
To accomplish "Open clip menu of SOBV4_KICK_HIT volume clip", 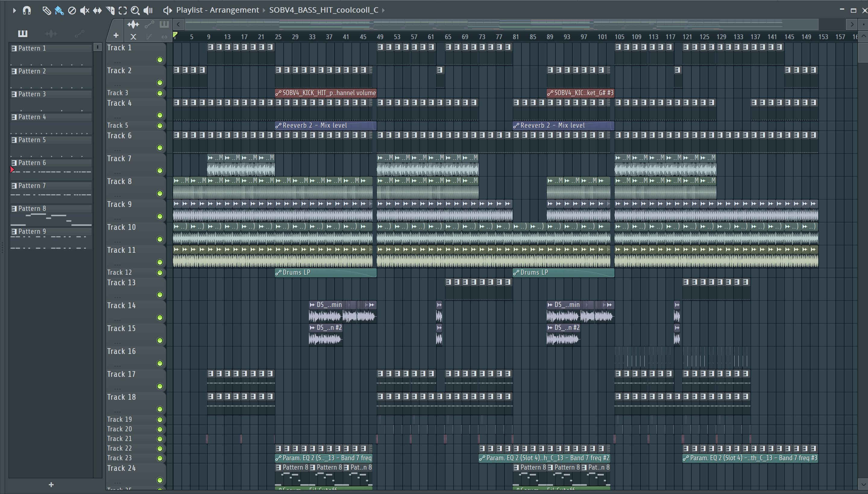I will click(278, 93).
